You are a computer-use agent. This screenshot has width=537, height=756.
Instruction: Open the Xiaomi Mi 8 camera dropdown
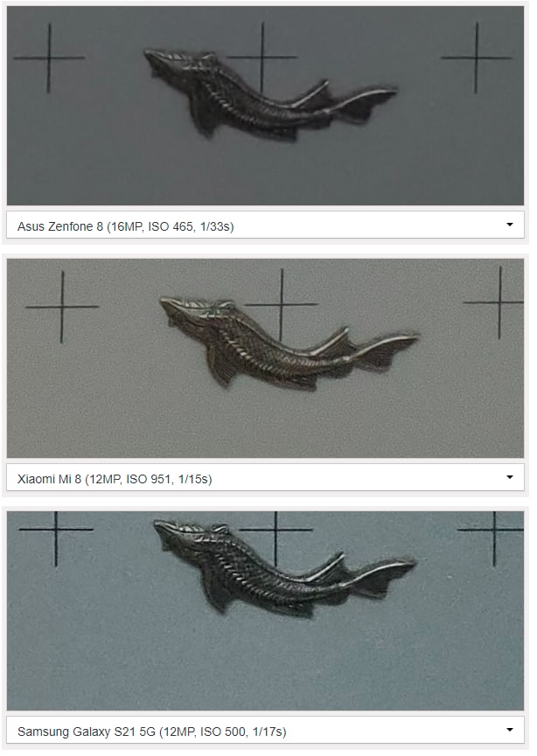coord(265,477)
